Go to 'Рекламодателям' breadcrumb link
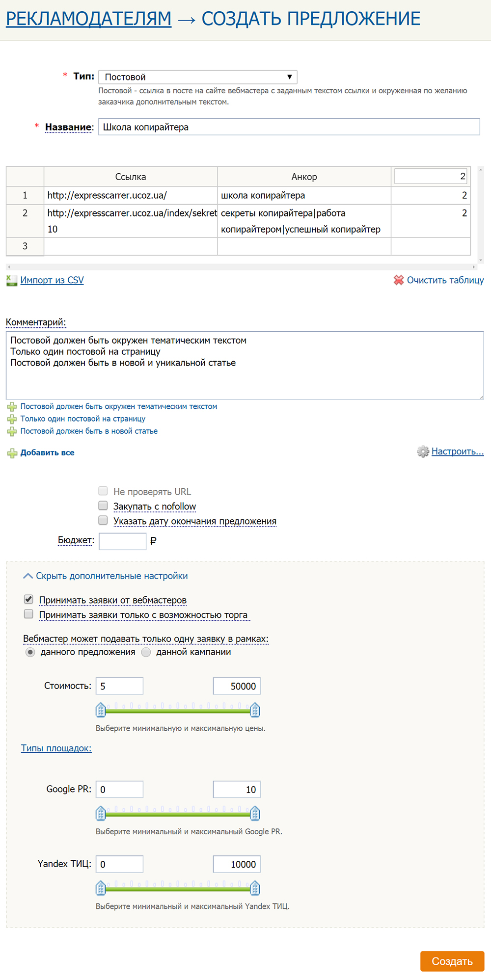Screen dimensions: 491x980 88,19
